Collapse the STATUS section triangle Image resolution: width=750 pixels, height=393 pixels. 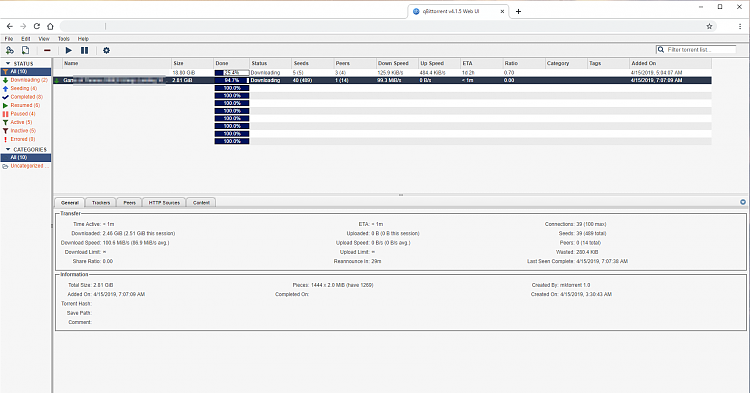[8, 63]
